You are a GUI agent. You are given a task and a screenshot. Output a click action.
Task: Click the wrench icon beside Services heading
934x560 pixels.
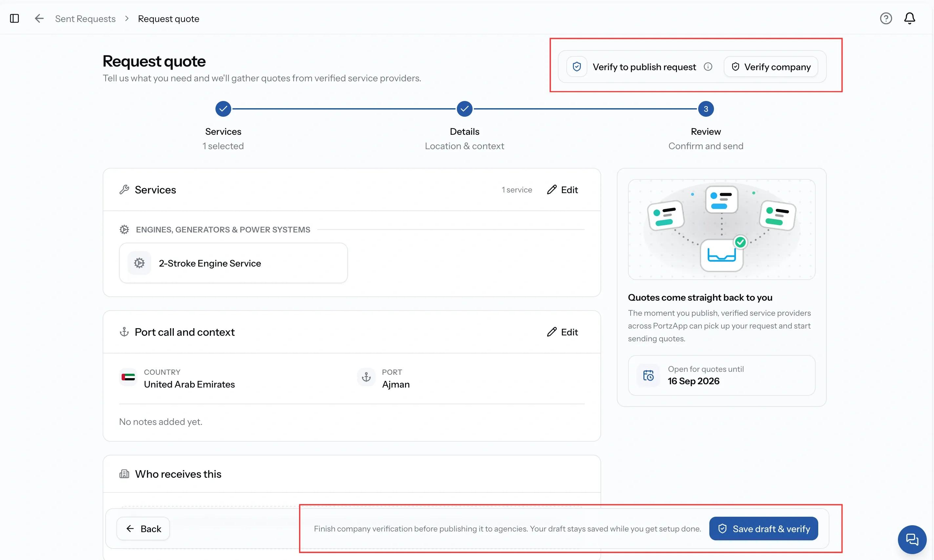(124, 190)
